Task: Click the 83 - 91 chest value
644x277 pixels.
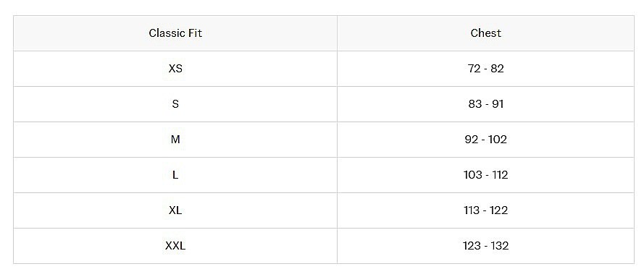Action: [x=486, y=104]
